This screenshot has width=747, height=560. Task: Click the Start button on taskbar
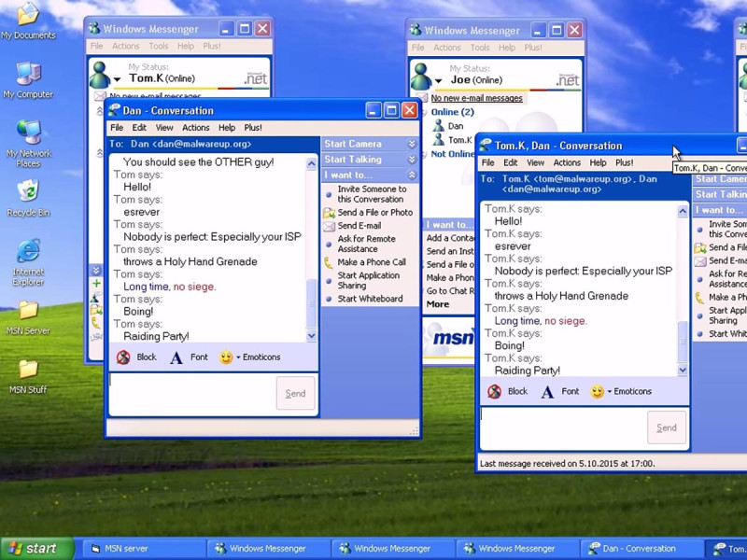pyautogui.click(x=37, y=549)
